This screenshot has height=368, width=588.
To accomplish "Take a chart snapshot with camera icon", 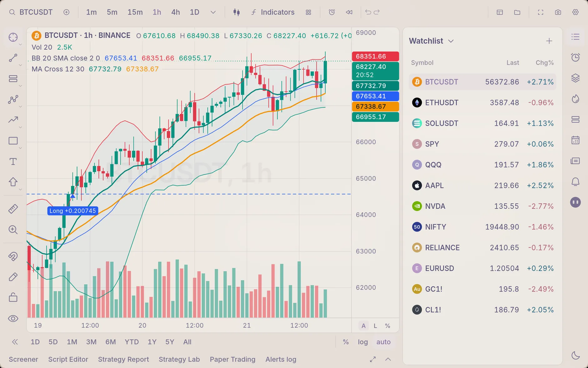I will [x=558, y=12].
